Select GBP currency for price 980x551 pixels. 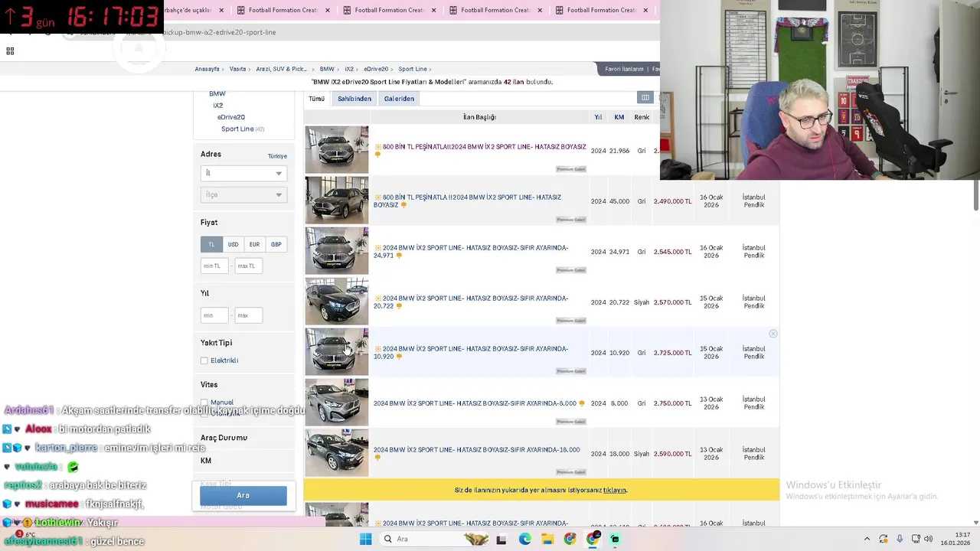pos(276,244)
